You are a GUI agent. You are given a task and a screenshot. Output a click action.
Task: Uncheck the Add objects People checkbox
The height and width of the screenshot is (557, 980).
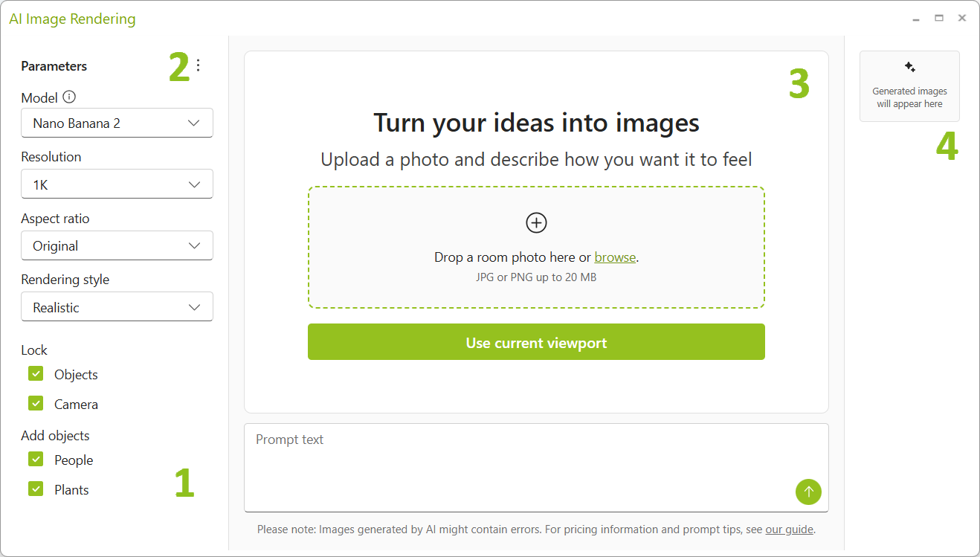36,459
